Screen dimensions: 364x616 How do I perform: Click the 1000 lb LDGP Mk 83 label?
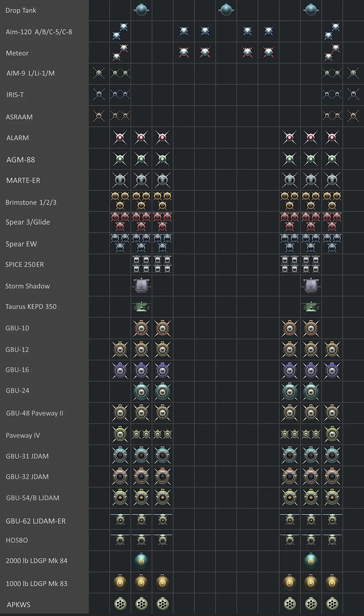point(36,583)
